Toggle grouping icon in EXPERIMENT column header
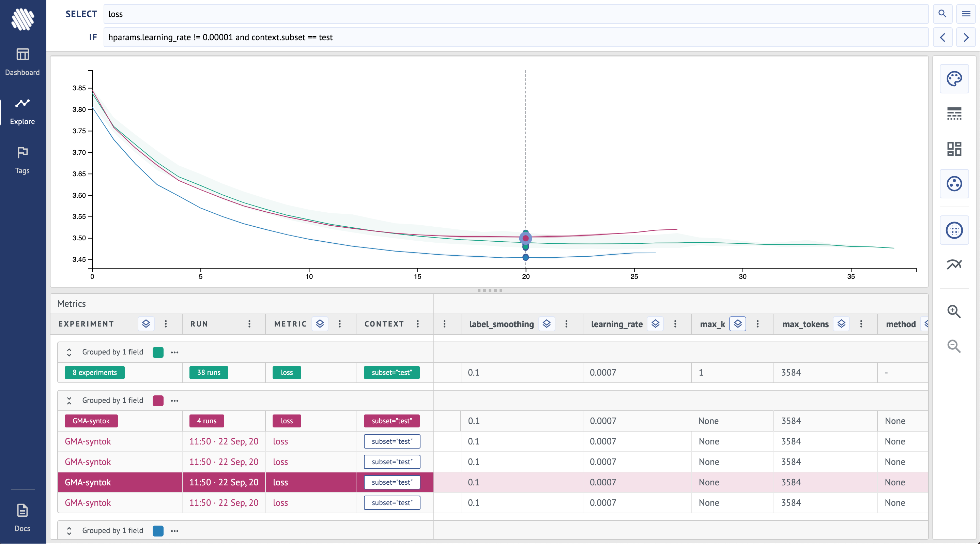 tap(146, 324)
